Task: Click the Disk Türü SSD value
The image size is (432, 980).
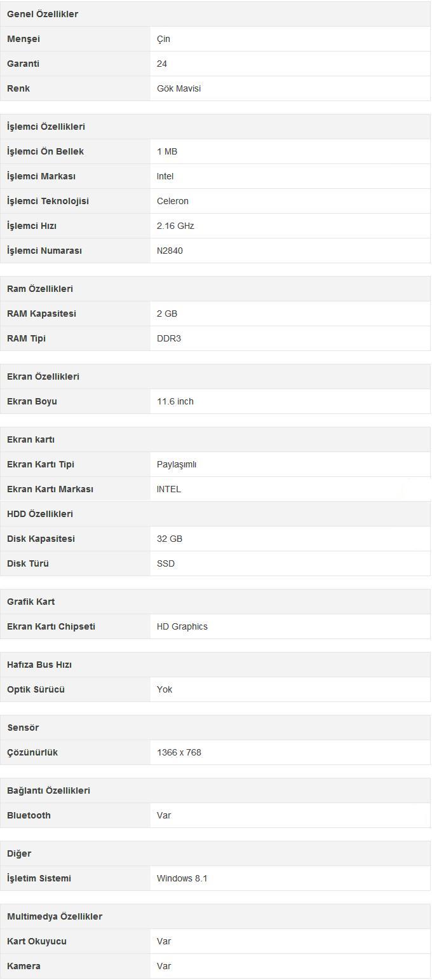Action: (x=166, y=563)
